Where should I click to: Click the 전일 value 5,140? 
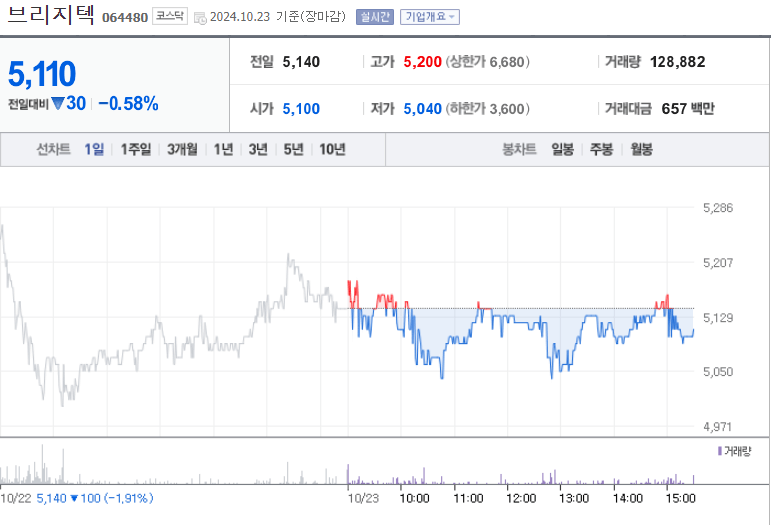point(301,62)
